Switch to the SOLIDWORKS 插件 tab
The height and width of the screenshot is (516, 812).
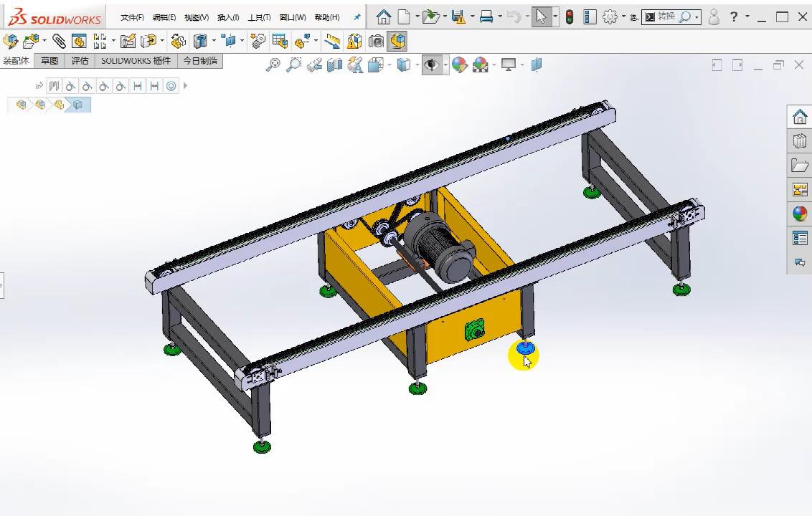point(136,60)
